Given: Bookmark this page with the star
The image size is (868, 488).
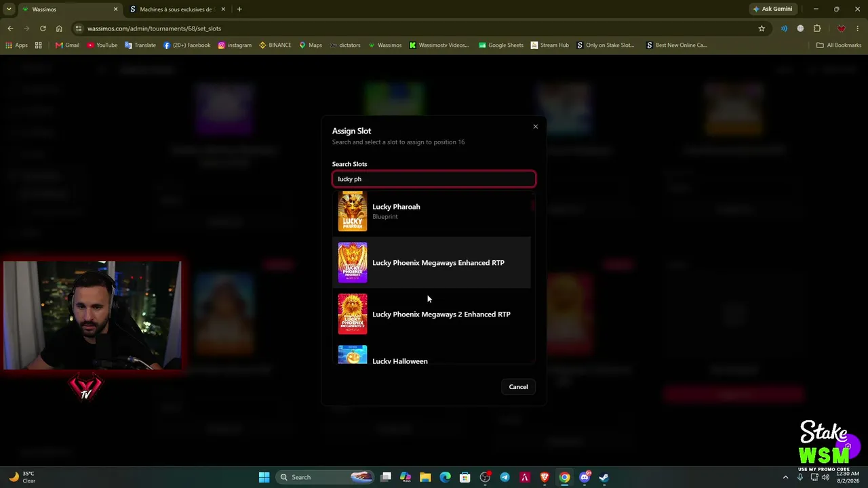Looking at the screenshot, I should pos(762,28).
